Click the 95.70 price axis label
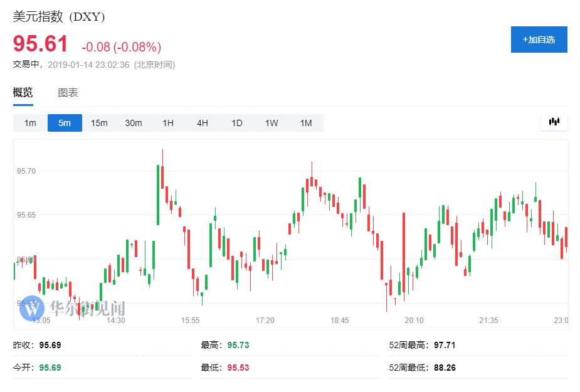 click(26, 171)
